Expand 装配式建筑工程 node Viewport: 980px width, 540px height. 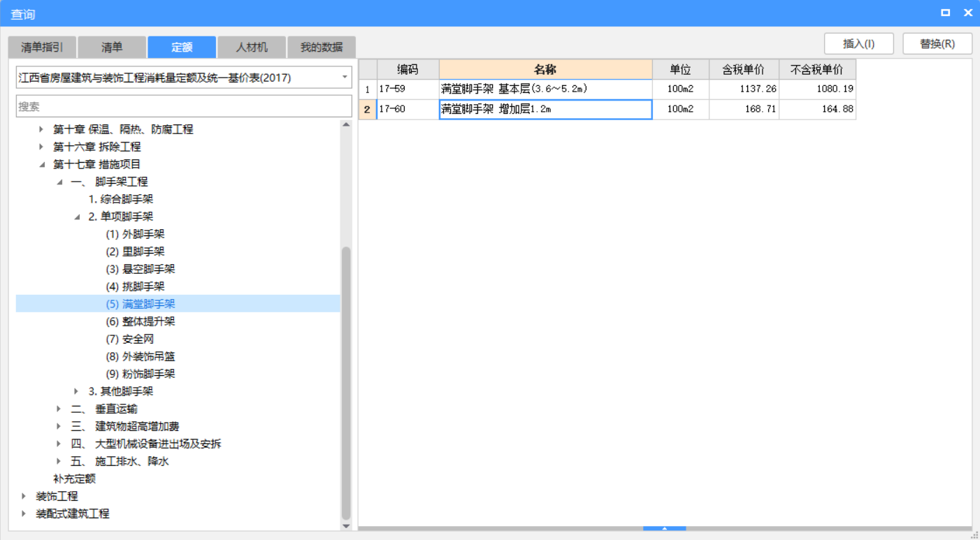point(24,513)
